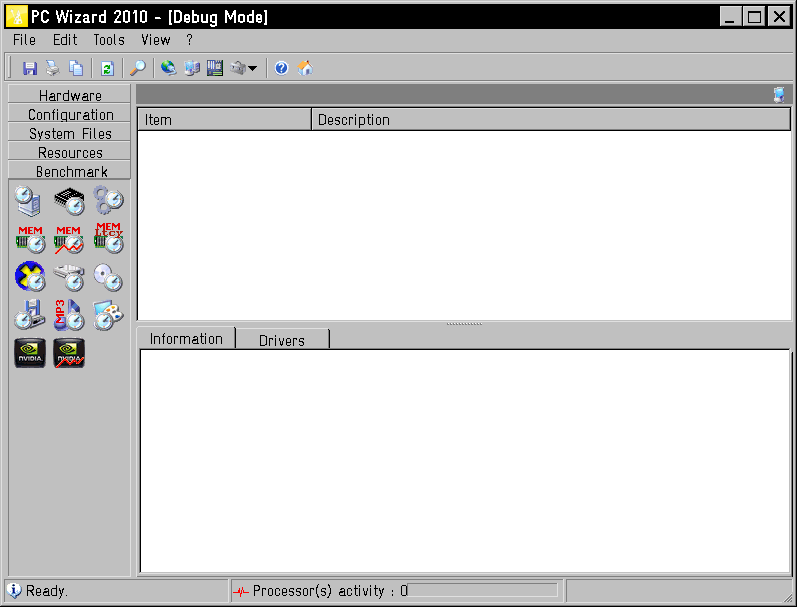Click the toolbar grip handle at left edge

pyautogui.click(x=10, y=68)
